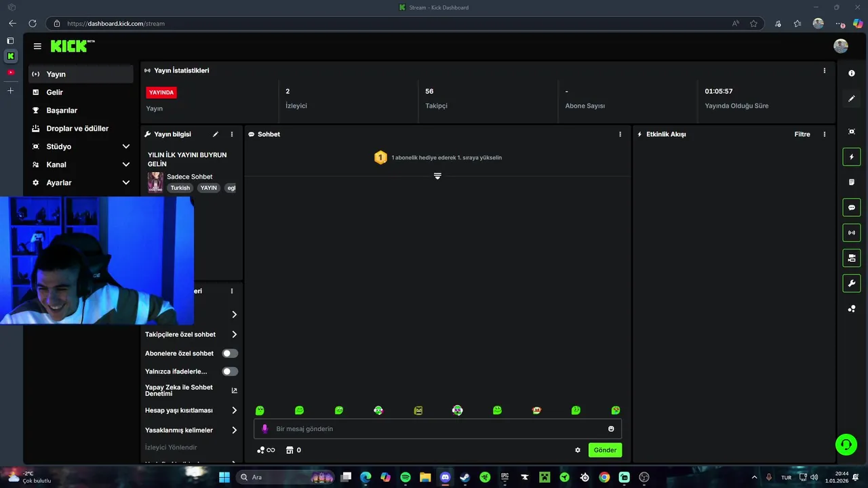Image resolution: width=868 pixels, height=488 pixels.
Task: Click the webcam overlay of streamer
Action: pos(97,260)
